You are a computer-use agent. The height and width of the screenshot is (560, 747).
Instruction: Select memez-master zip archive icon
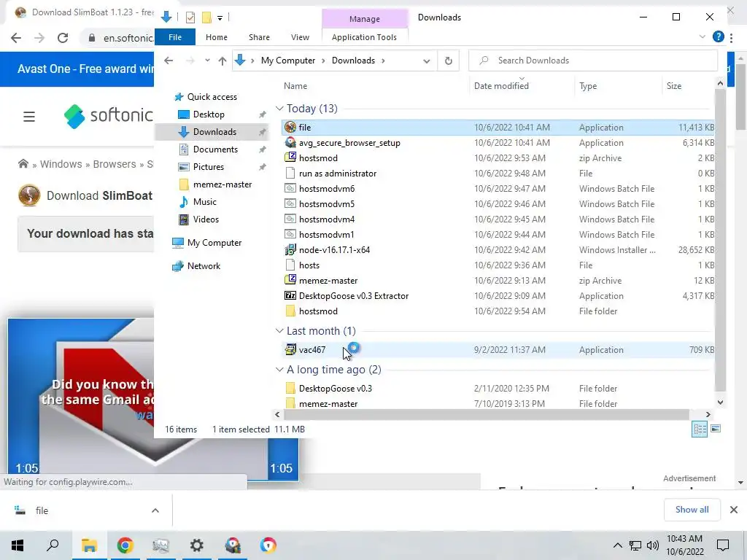(x=290, y=280)
